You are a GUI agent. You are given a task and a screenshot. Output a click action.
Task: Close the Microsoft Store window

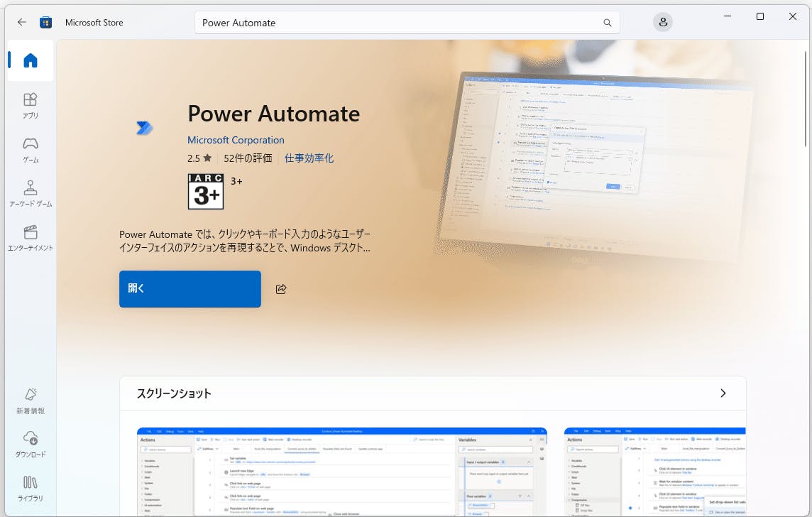point(793,16)
